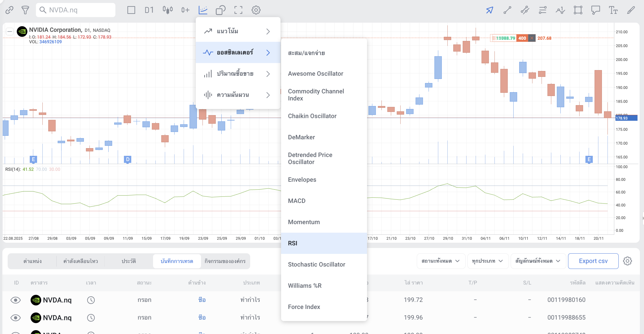This screenshot has width=644, height=334.
Task: Toggle visibility of first NVDA.nq row
Action: click(16, 300)
